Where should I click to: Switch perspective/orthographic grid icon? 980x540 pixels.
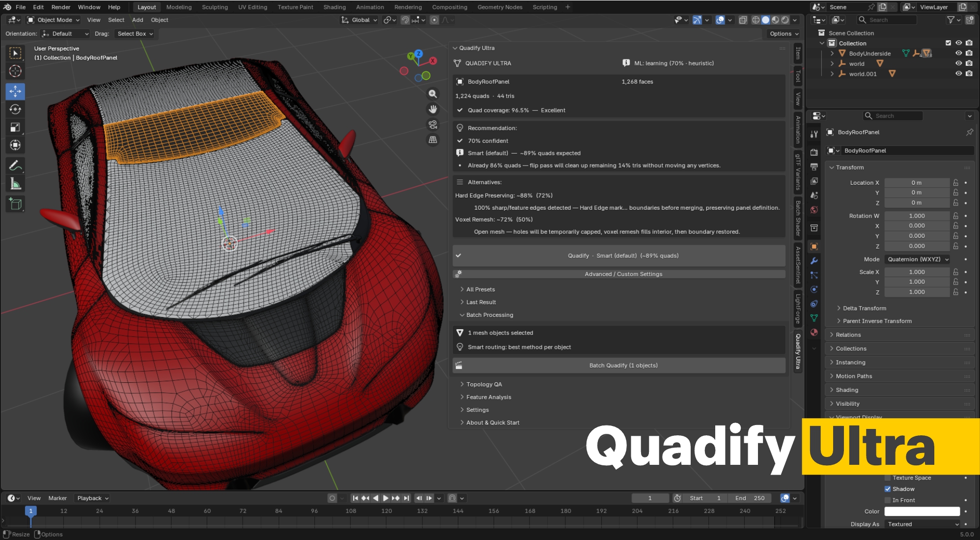click(433, 140)
